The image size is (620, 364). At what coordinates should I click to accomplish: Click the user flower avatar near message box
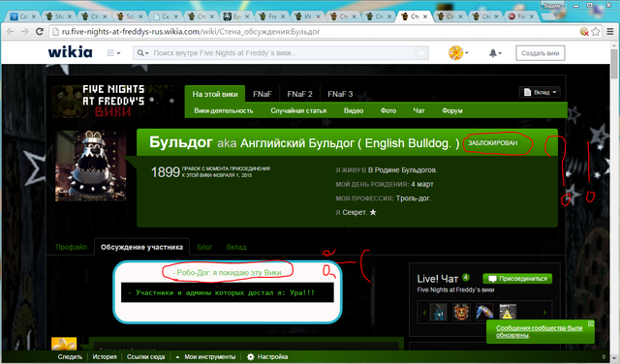[x=64, y=344]
